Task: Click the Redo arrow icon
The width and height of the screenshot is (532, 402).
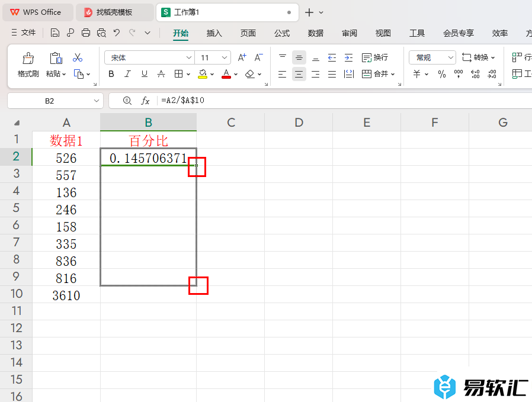Action: tap(132, 33)
